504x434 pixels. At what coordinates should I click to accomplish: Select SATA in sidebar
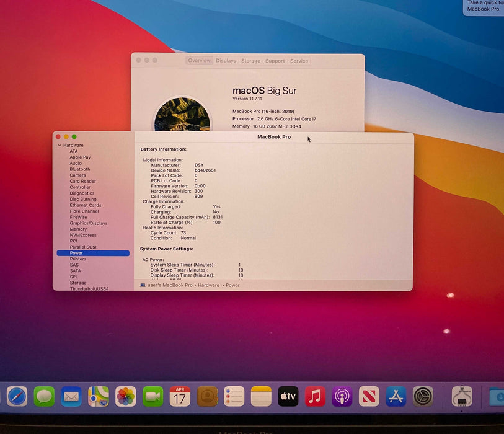click(x=75, y=271)
